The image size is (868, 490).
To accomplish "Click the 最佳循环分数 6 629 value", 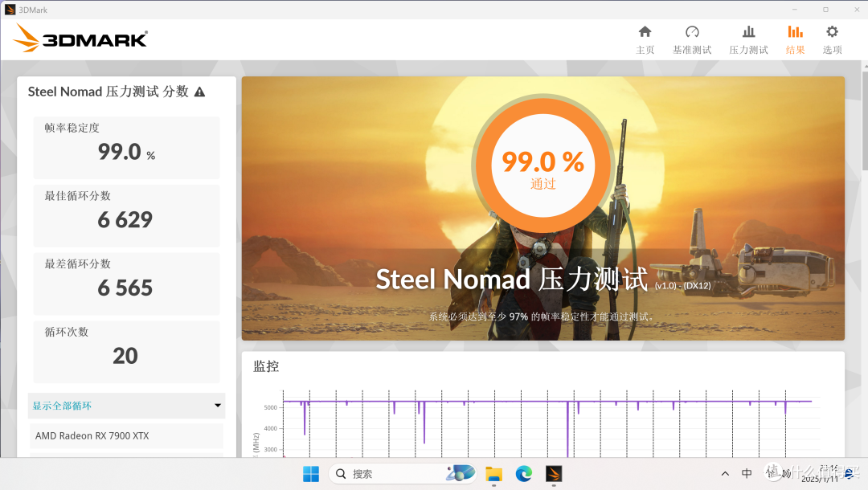I will point(125,220).
